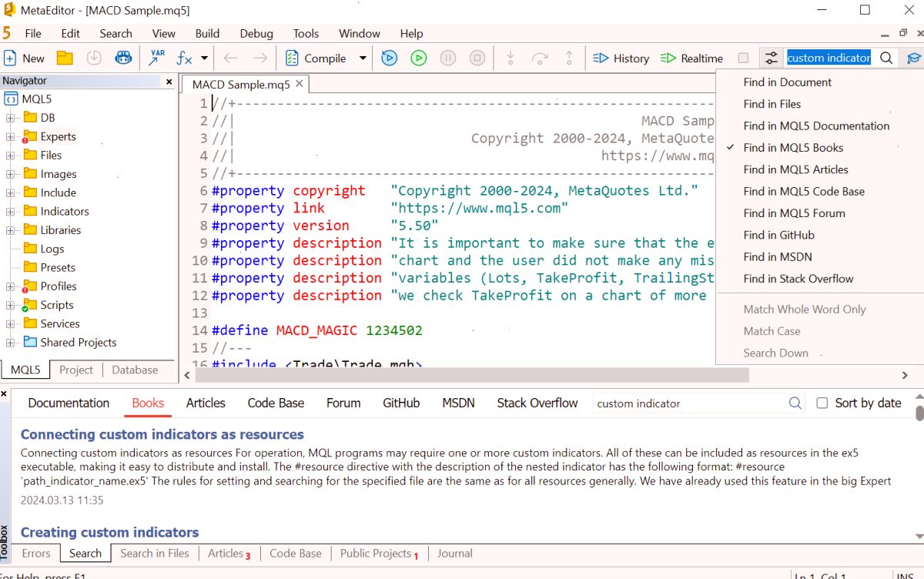Select Find in GitHub option
This screenshot has width=924, height=579.
pos(778,235)
